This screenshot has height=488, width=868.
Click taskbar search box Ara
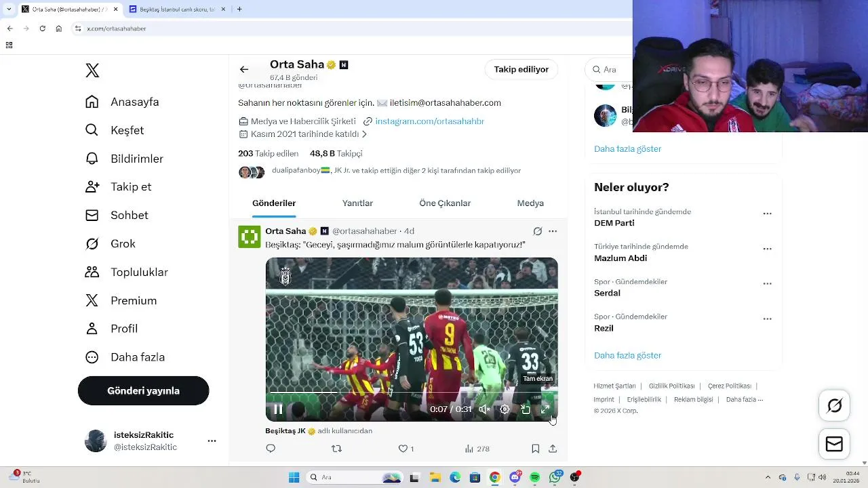tap(355, 477)
